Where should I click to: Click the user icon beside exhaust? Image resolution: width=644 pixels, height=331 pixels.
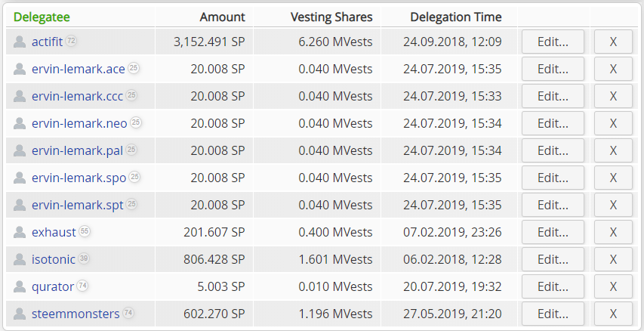pos(20,232)
